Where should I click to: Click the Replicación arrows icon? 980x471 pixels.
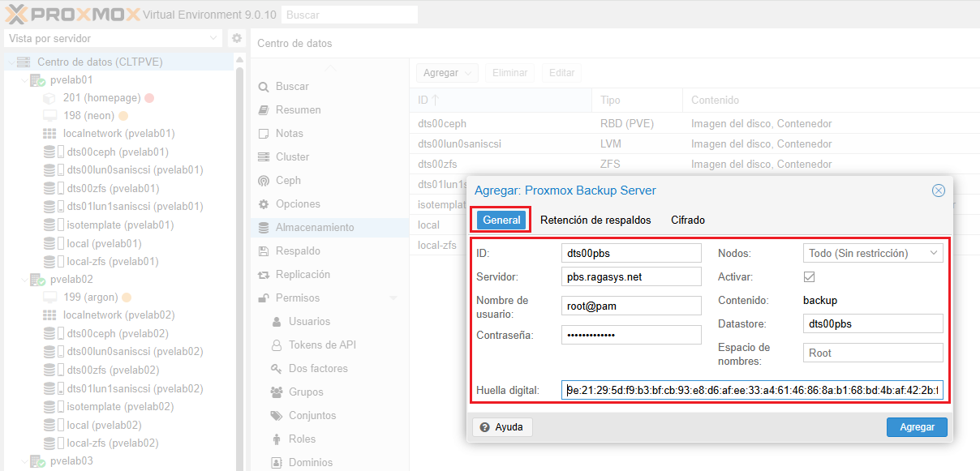click(x=263, y=275)
